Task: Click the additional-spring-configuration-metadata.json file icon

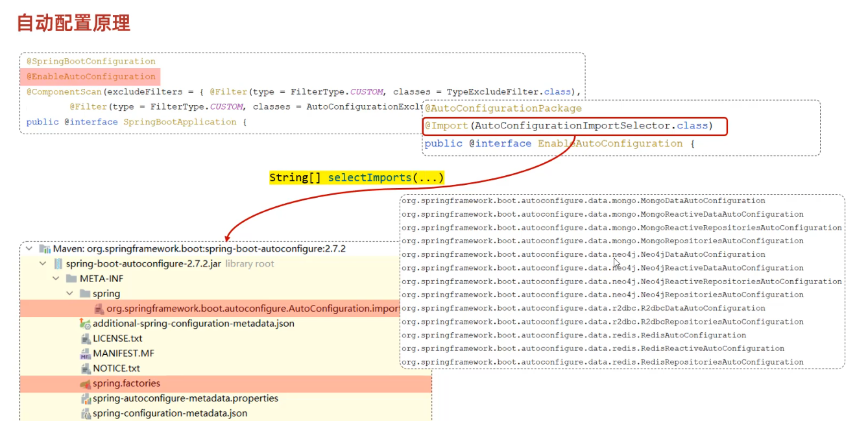Action: (85, 324)
